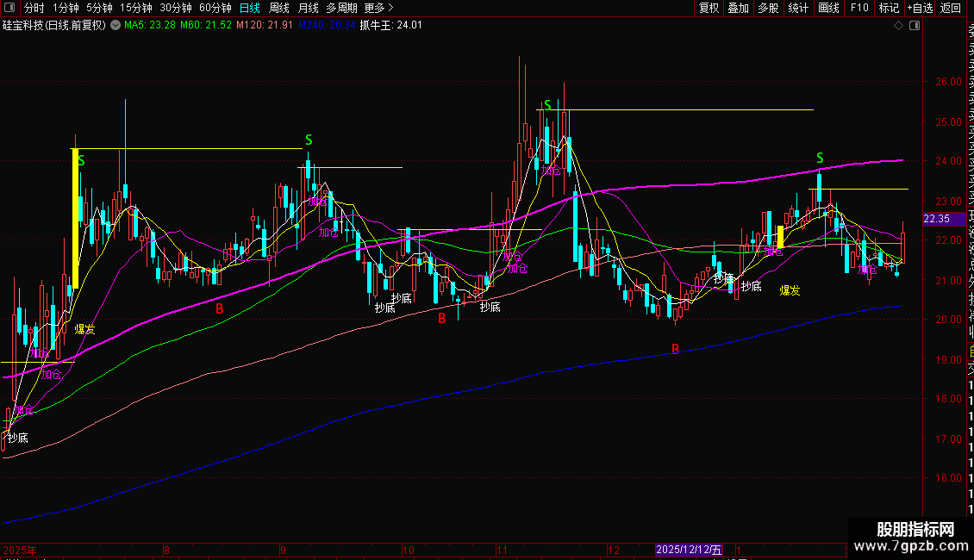974x560 pixels.
Task: Click the 硅宝科技(日线.前复权) chart title
Action: point(54,26)
